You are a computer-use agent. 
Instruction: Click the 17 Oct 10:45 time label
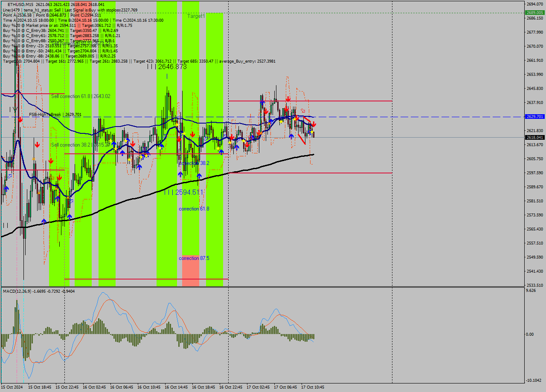click(313, 387)
